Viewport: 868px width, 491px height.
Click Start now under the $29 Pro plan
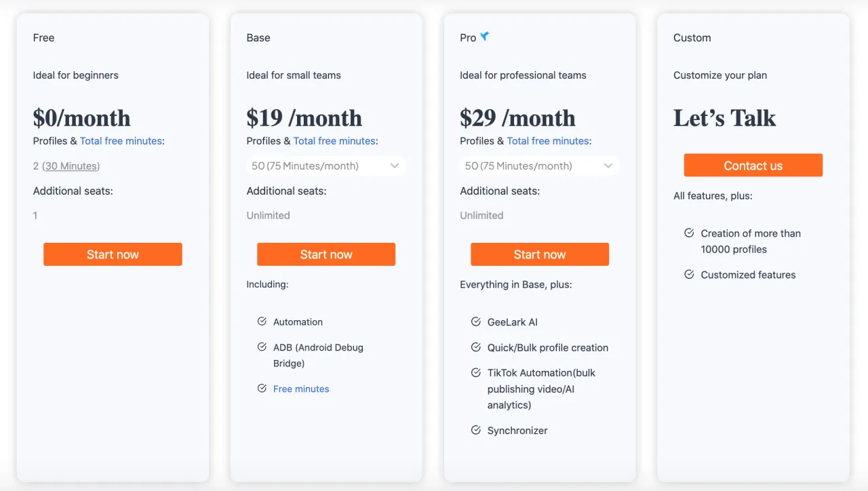540,254
